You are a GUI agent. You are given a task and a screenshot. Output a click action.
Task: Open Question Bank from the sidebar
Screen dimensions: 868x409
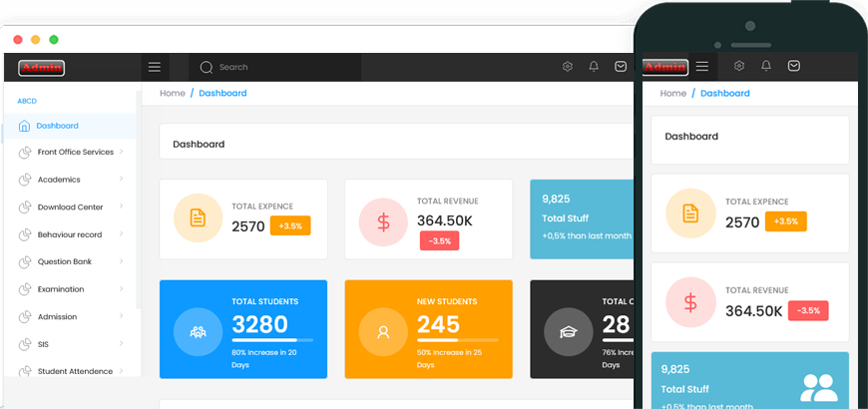tap(65, 261)
